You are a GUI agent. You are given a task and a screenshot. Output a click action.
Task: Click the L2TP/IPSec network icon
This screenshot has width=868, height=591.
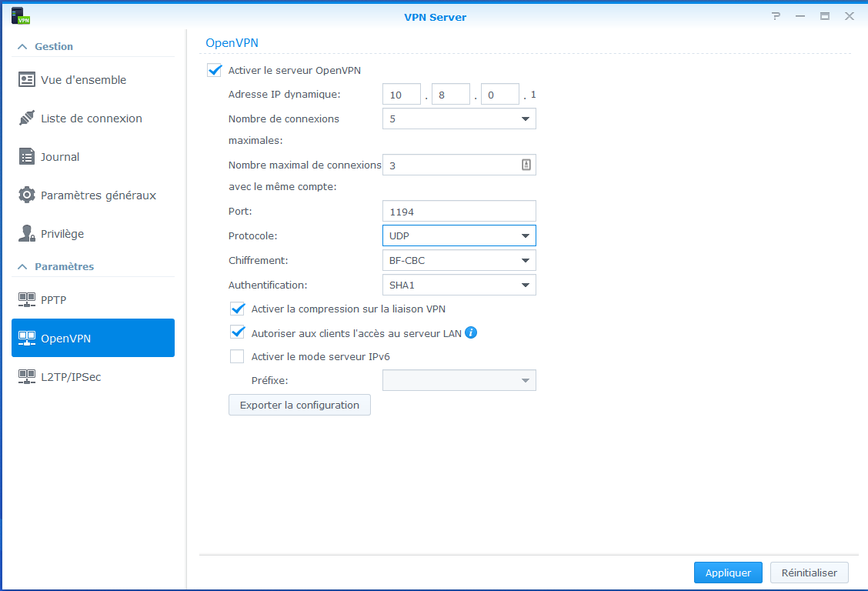click(x=27, y=377)
